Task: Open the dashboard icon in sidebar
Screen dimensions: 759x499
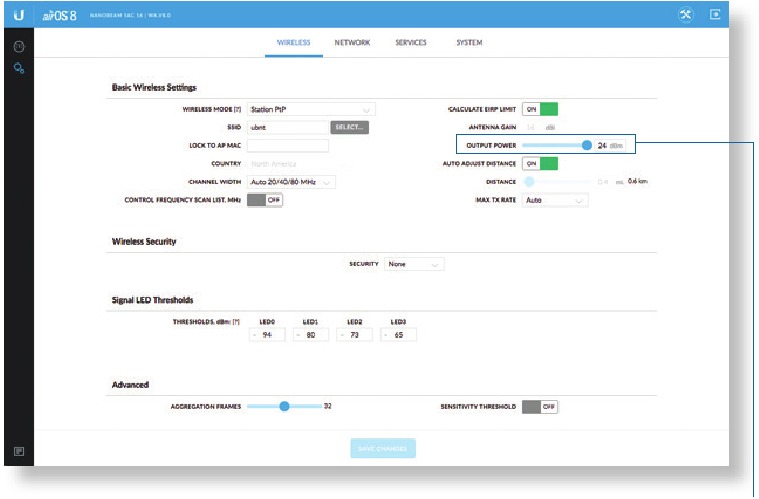Action: [19, 47]
